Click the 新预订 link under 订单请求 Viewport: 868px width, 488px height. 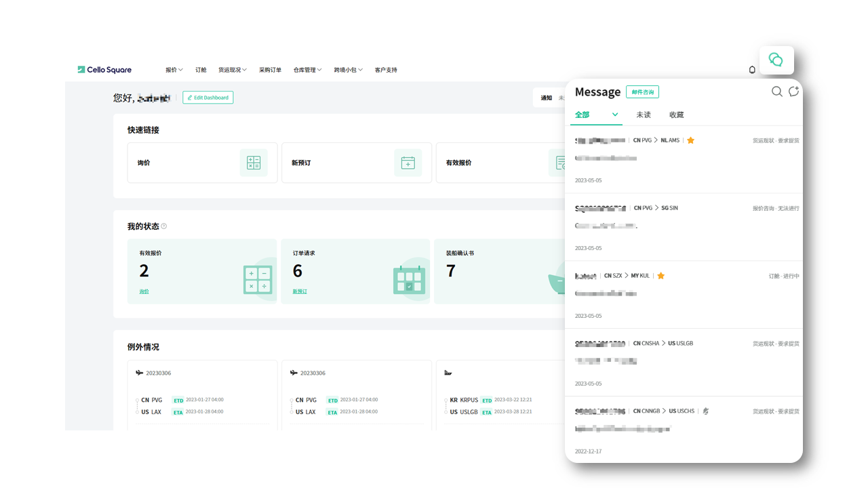[300, 291]
